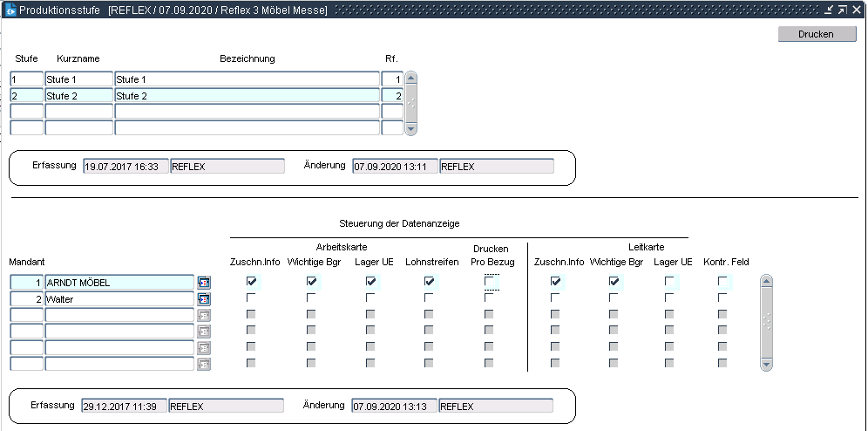Click the Rf. field of row Stufe 2

392,96
